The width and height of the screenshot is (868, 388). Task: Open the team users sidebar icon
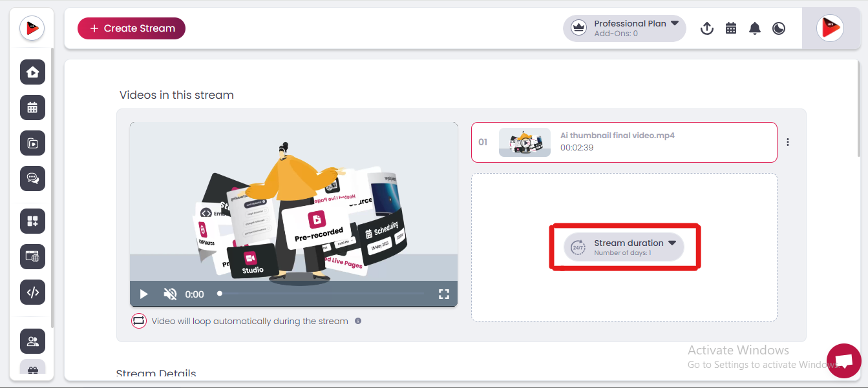pos(32,342)
